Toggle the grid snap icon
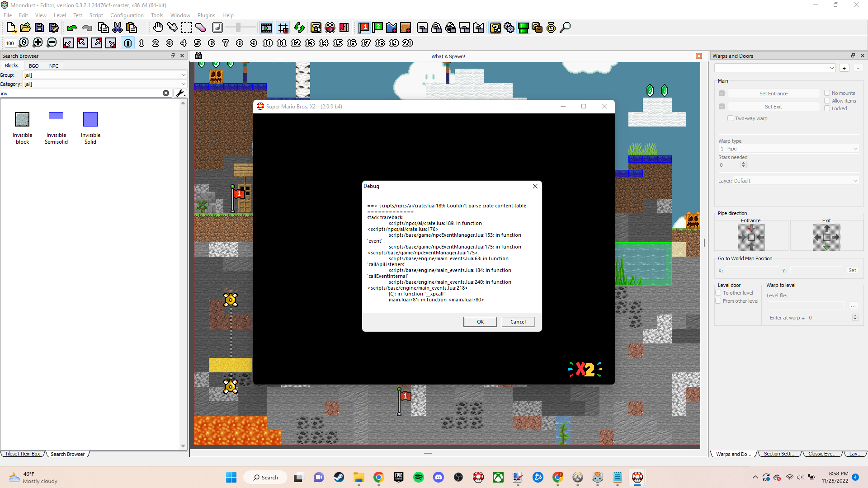Viewport: 868px width, 488px height. tap(283, 28)
